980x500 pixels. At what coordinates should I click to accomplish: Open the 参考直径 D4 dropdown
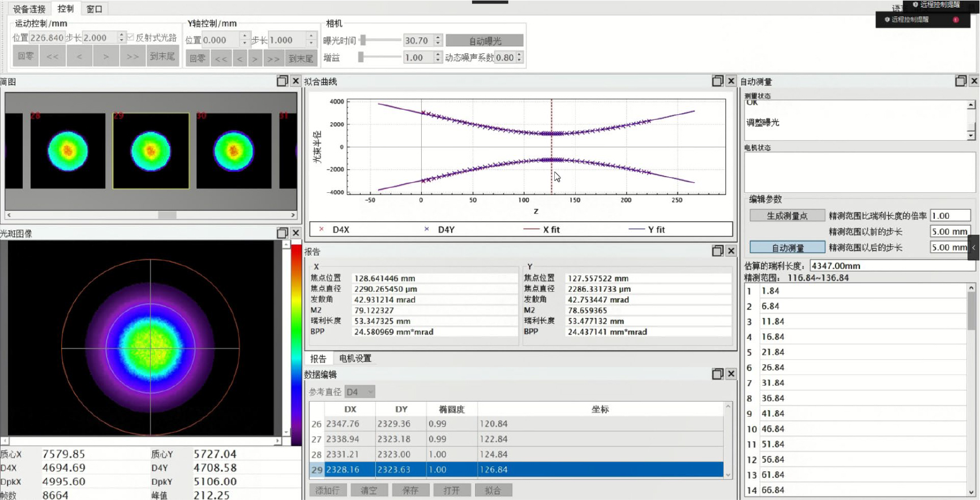pyautogui.click(x=360, y=392)
